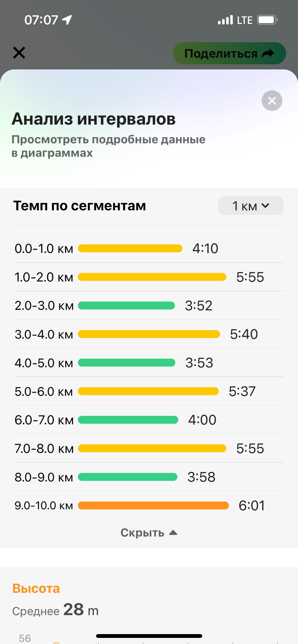Open the 1 км segment length dropdown
This screenshot has height=644, width=298.
tap(251, 206)
